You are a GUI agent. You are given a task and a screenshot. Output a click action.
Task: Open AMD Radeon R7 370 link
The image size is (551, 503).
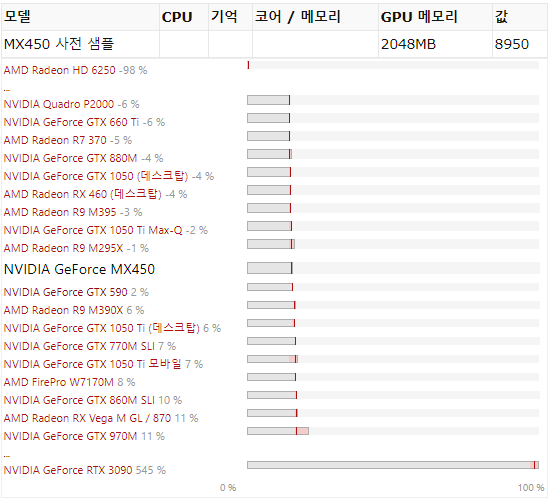tap(55, 140)
